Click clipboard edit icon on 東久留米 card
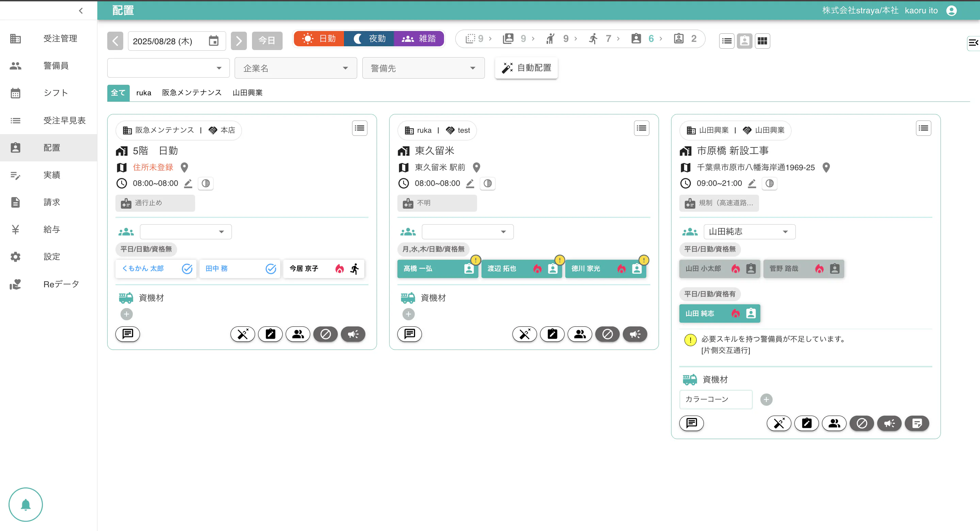This screenshot has width=980, height=531. tap(552, 334)
